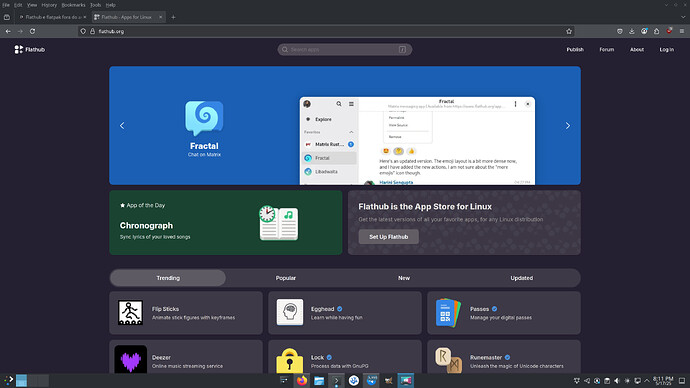Focus the Search apps field
690x388 pixels.
(x=345, y=50)
